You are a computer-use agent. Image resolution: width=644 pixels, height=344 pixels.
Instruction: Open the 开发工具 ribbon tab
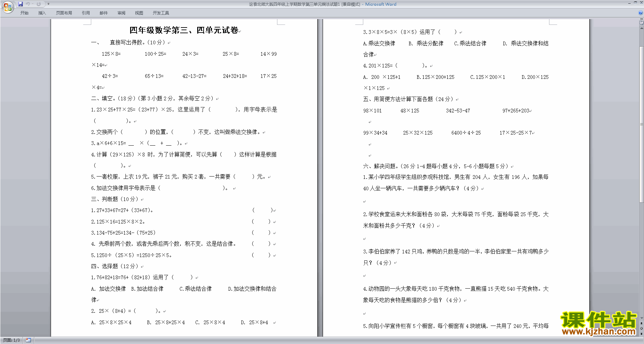point(161,13)
